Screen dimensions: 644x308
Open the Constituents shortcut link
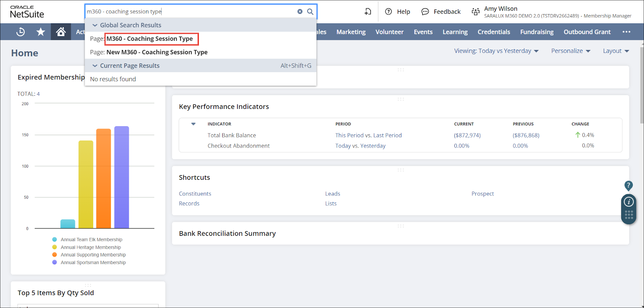pyautogui.click(x=195, y=194)
